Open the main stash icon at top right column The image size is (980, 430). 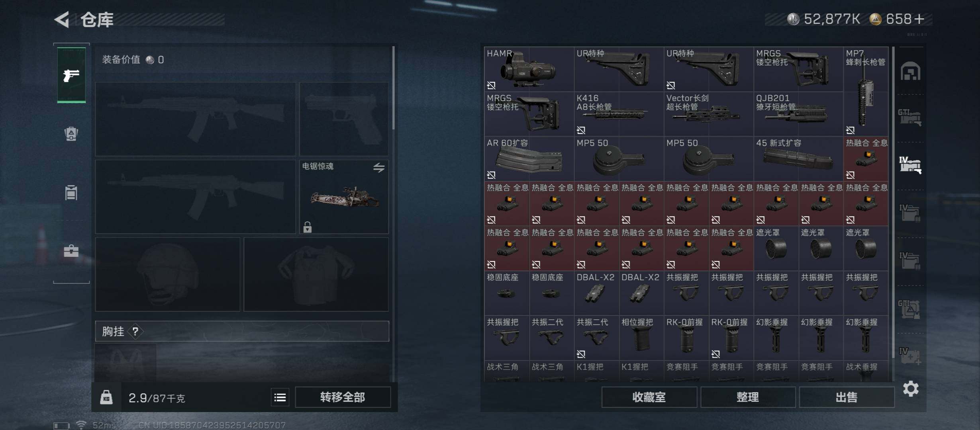(911, 71)
